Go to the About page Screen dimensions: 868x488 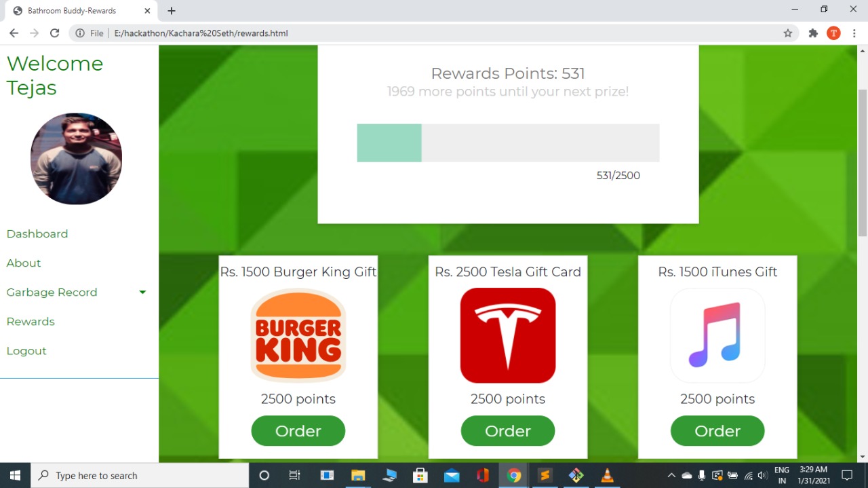point(24,263)
